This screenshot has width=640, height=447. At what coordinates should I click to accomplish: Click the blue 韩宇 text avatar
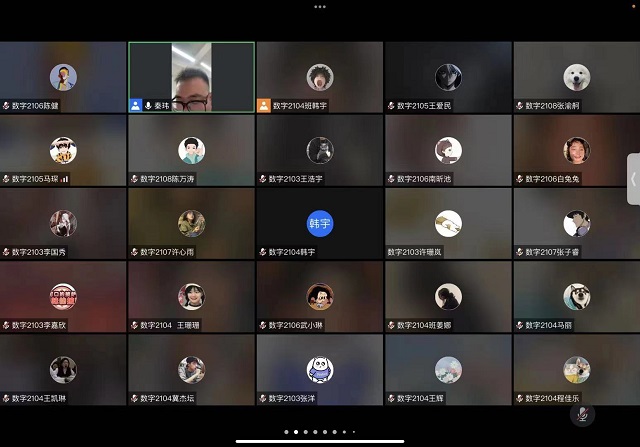(x=320, y=223)
